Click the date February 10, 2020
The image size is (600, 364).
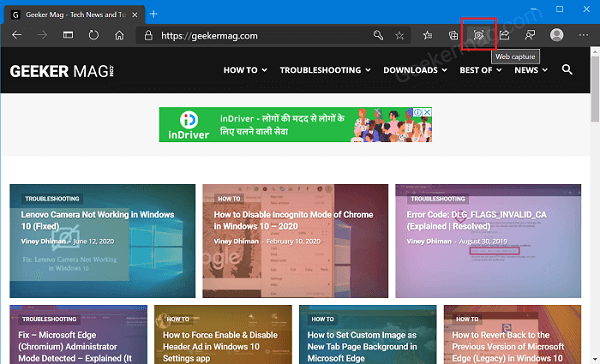293,241
